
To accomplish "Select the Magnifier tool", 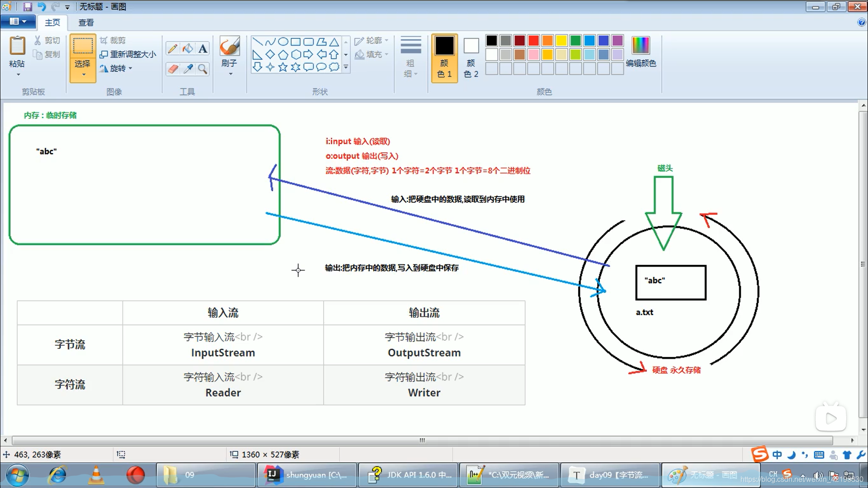I will (x=203, y=69).
